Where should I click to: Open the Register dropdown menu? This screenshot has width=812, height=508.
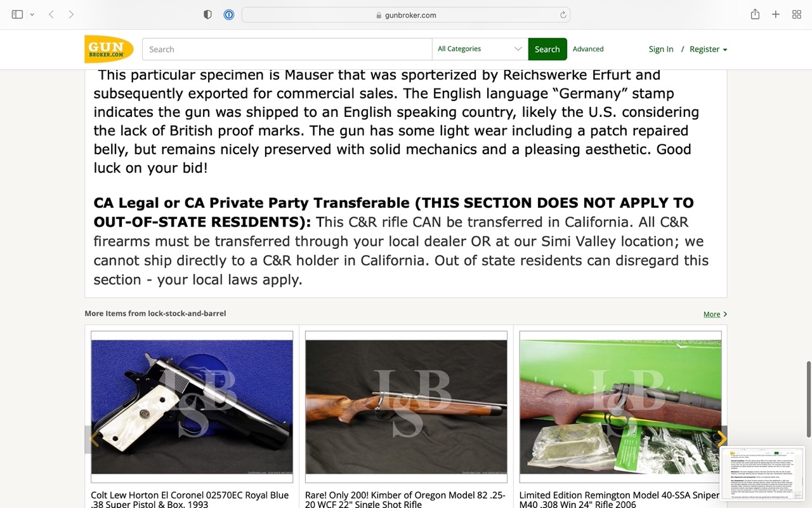tap(708, 49)
